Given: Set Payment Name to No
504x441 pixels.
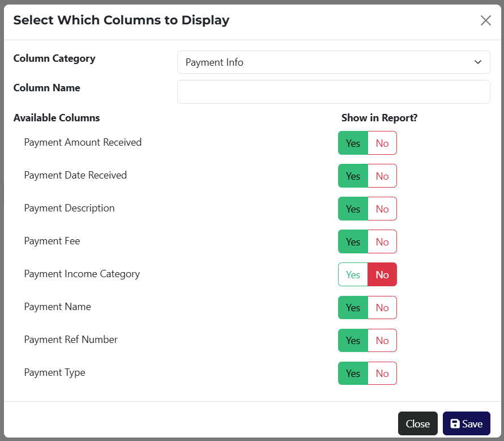Looking at the screenshot, I should click(x=382, y=307).
